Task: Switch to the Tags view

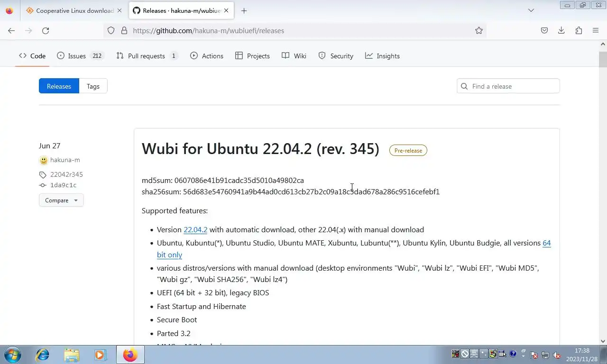Action: [x=93, y=86]
